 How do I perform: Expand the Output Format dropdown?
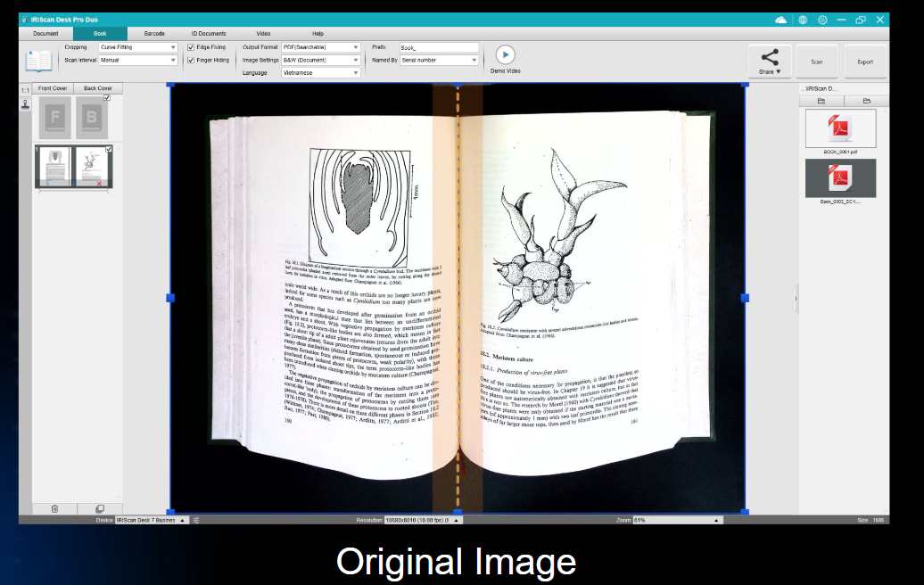pos(321,46)
